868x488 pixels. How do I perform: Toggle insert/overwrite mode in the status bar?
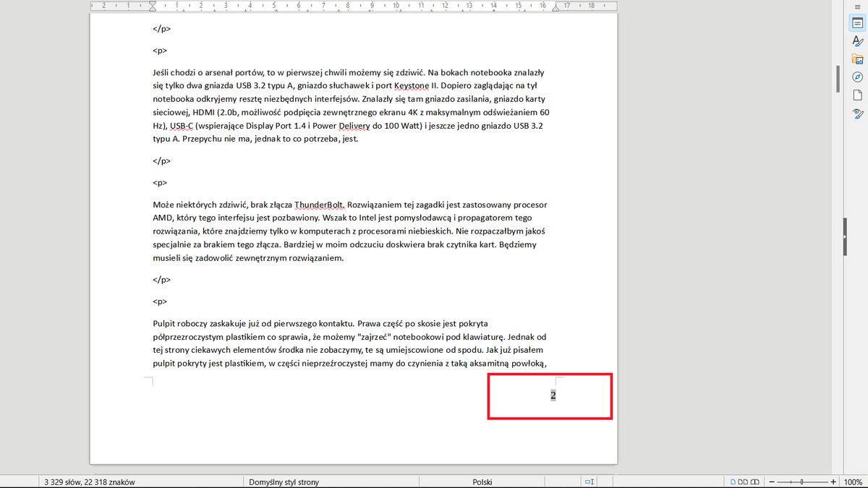(590, 481)
